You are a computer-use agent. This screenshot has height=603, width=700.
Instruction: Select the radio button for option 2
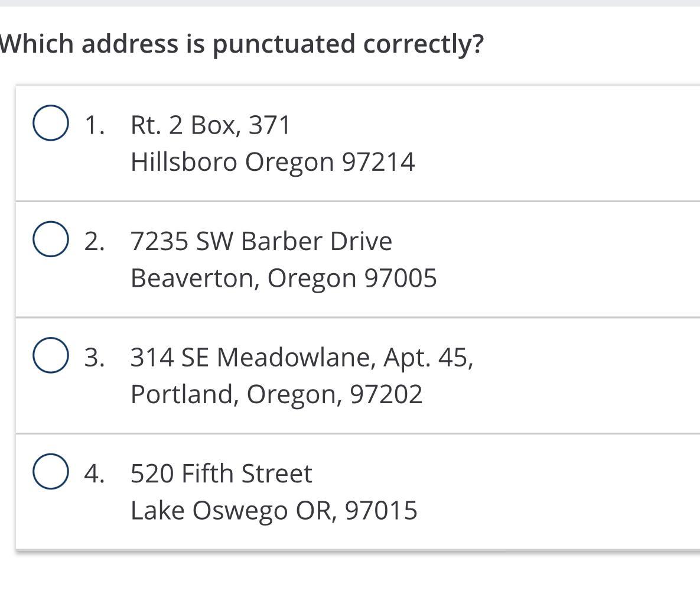coord(50,239)
